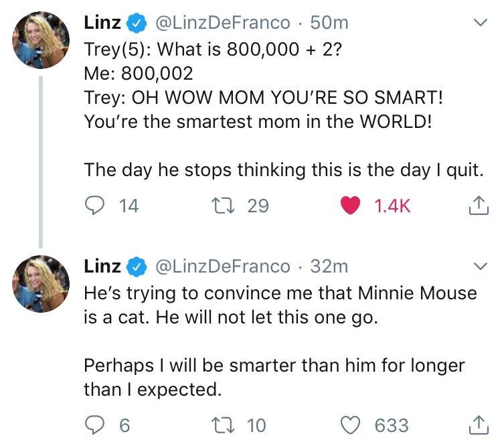Click the 50m timestamp
The height and width of the screenshot is (448, 502).
(x=330, y=23)
